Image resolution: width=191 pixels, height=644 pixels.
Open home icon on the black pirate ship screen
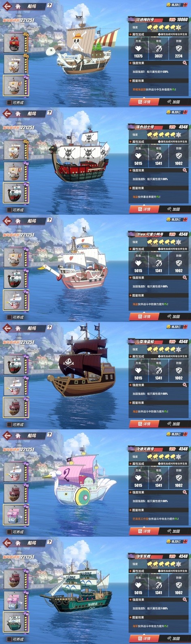[x=18, y=114]
